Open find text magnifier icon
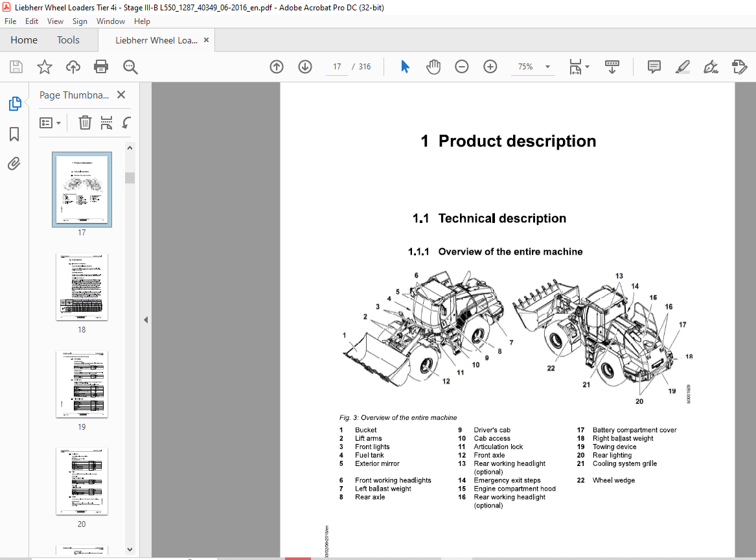This screenshot has width=756, height=560. coord(130,67)
